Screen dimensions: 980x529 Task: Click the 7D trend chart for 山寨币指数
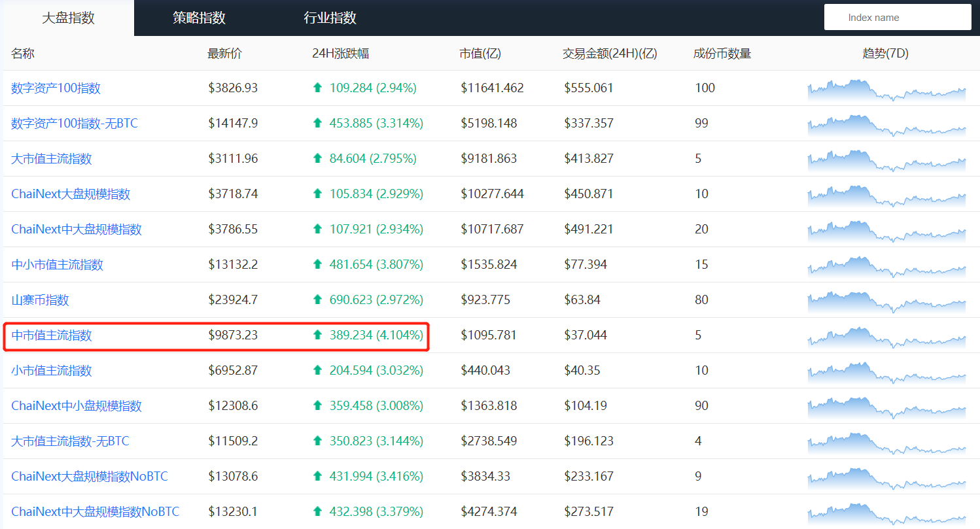point(886,301)
